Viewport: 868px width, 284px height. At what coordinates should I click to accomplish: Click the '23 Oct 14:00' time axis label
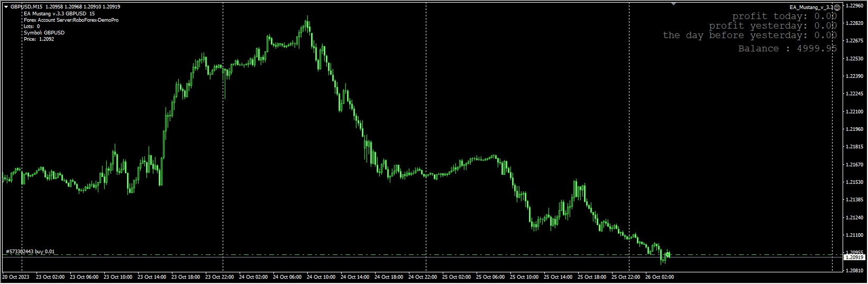[151, 277]
